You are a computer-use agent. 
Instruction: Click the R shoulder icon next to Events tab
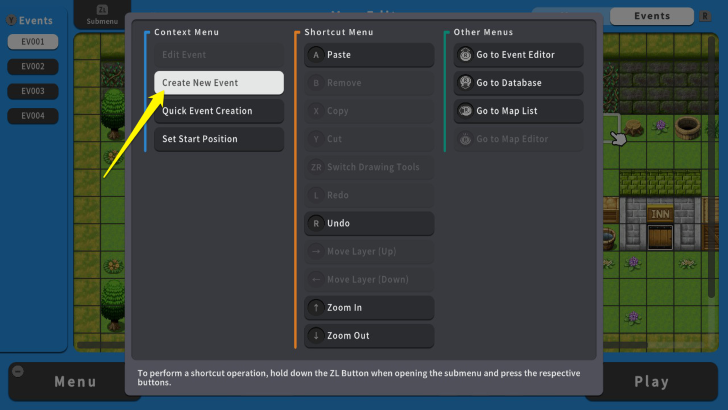point(705,16)
